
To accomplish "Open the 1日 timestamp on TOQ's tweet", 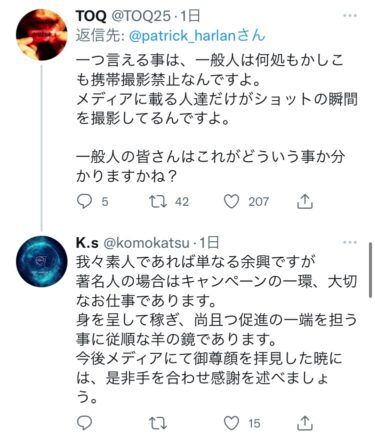I will tap(190, 16).
